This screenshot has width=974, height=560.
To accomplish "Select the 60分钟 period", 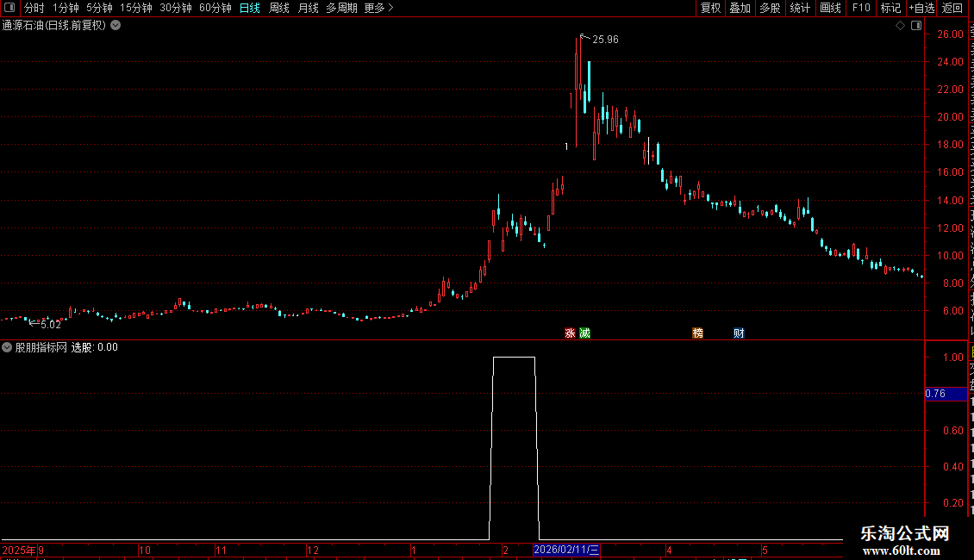I will (215, 8).
